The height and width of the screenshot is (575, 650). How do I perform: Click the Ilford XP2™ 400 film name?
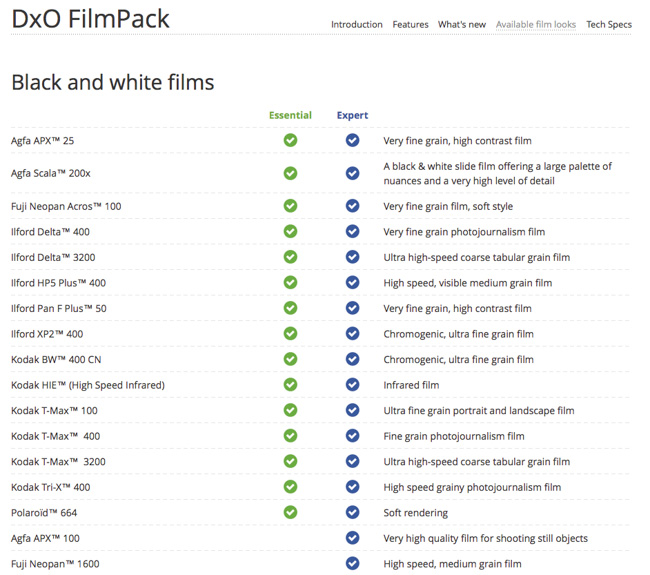click(47, 334)
